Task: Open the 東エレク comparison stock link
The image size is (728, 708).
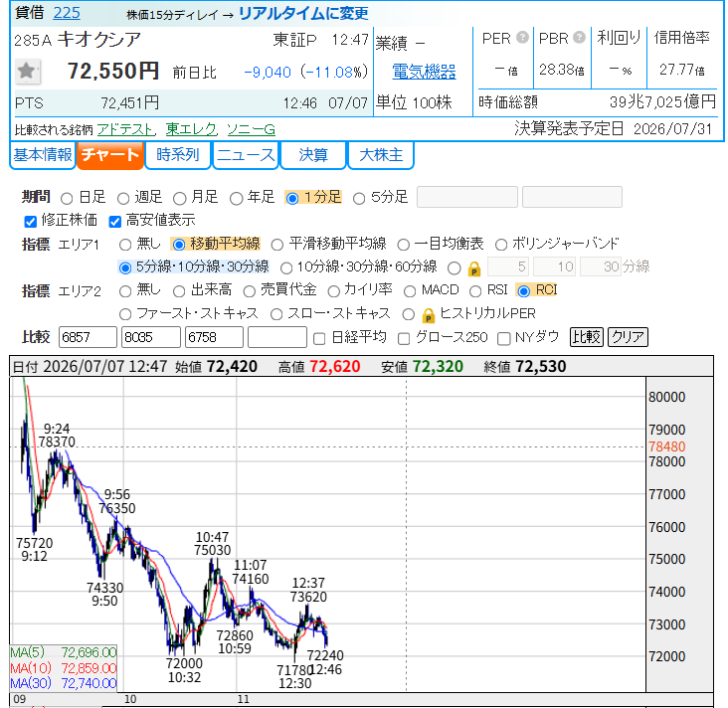Action: 191,129
